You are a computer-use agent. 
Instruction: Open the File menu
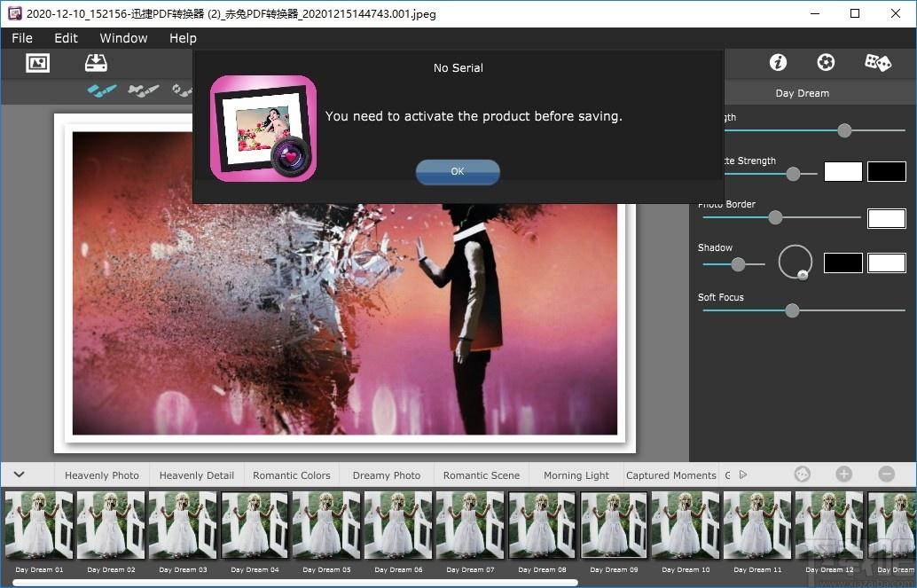click(x=22, y=38)
